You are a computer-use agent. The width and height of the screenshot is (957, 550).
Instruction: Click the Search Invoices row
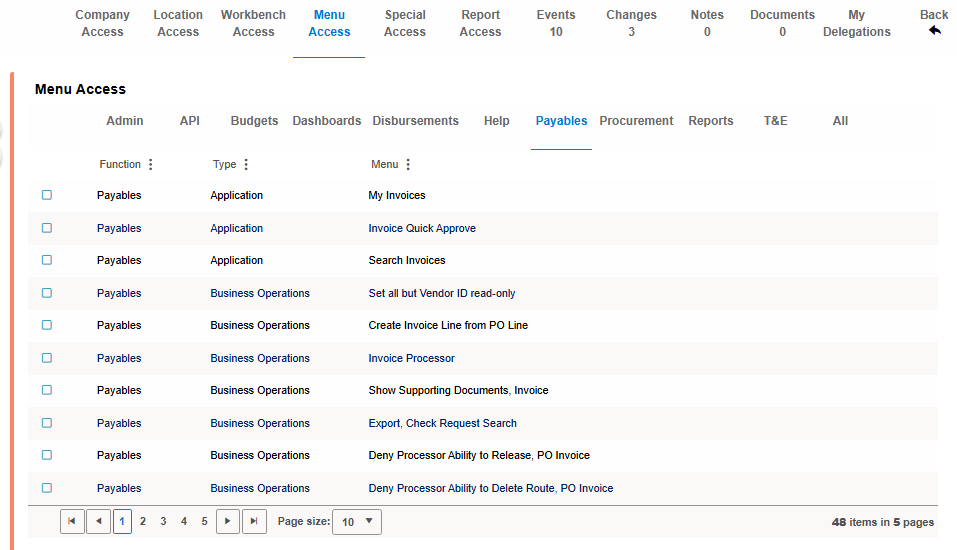tap(407, 260)
